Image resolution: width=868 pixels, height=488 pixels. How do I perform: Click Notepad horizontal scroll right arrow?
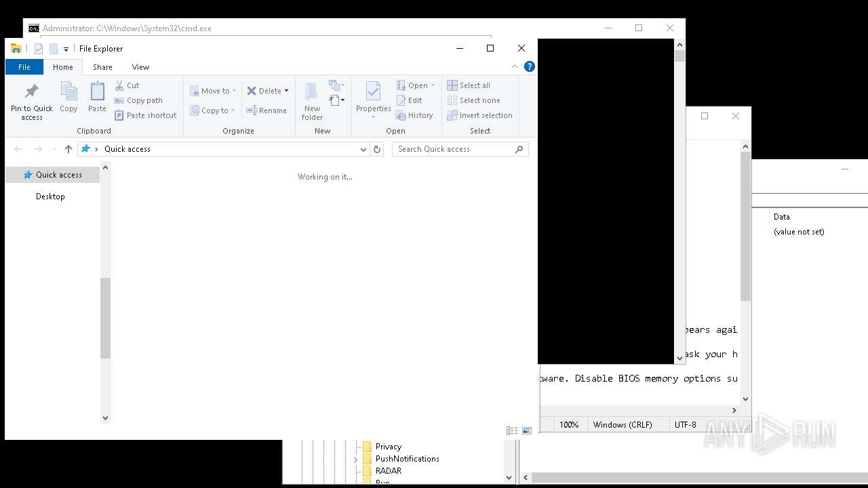pos(734,410)
